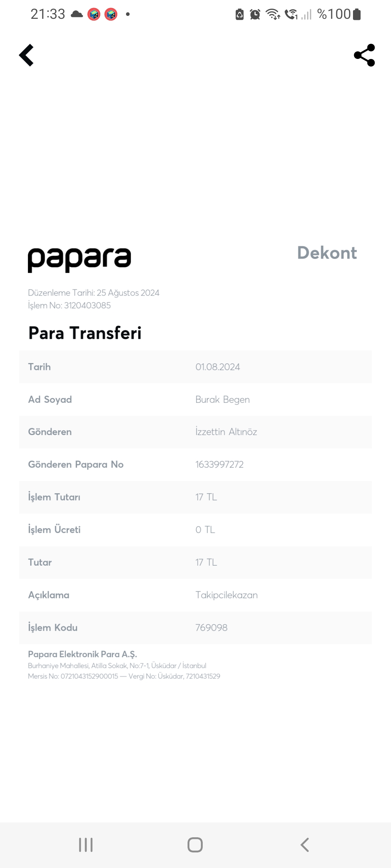391x868 pixels.
Task: Tap the recipient name Burak Begen
Action: point(223,400)
